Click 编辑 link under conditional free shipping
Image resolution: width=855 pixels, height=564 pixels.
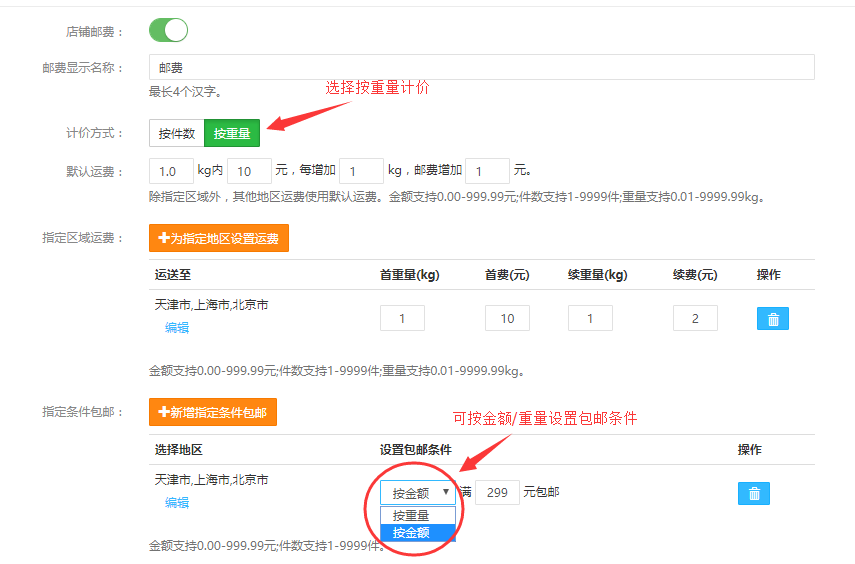[x=177, y=503]
